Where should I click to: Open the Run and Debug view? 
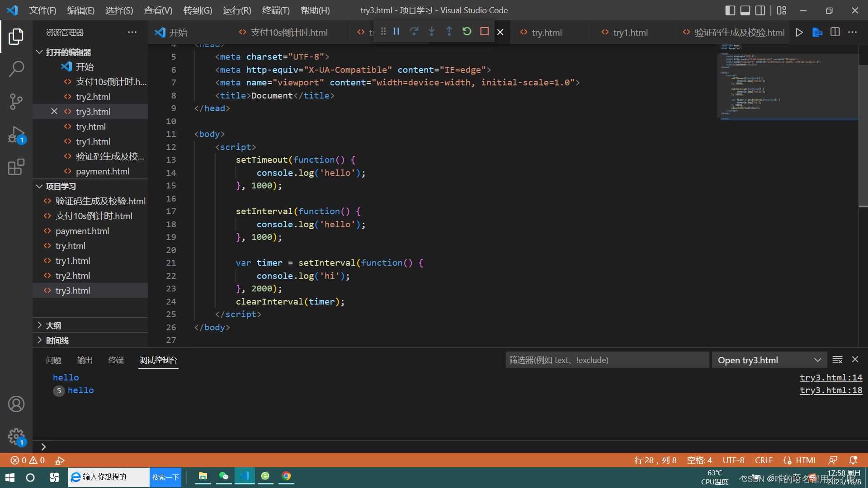click(16, 135)
